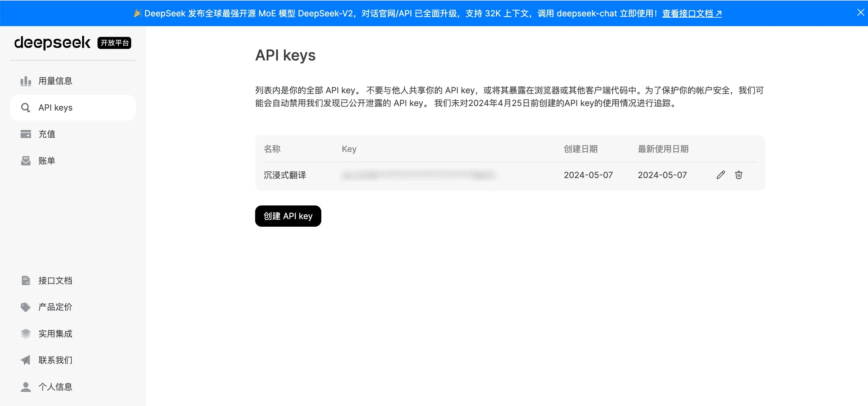Open the 充值 recharge page via card icon
This screenshot has width=868, height=406.
click(x=26, y=134)
